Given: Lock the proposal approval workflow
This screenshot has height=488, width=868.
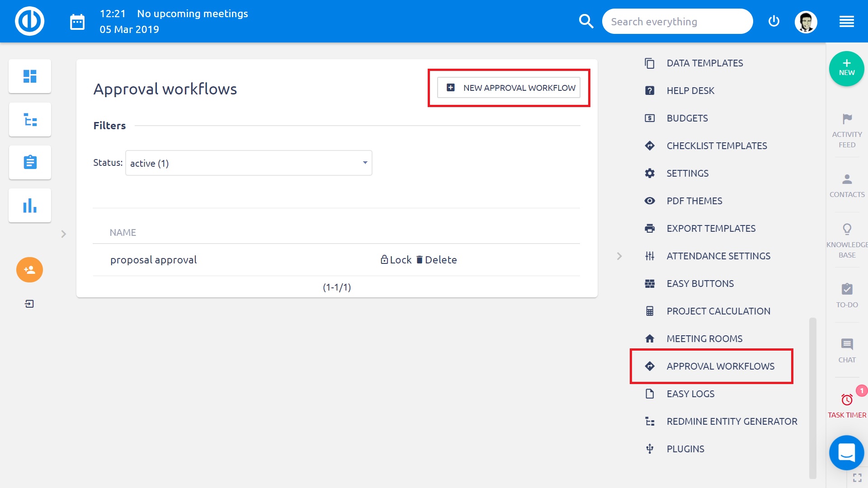Looking at the screenshot, I should (x=396, y=259).
